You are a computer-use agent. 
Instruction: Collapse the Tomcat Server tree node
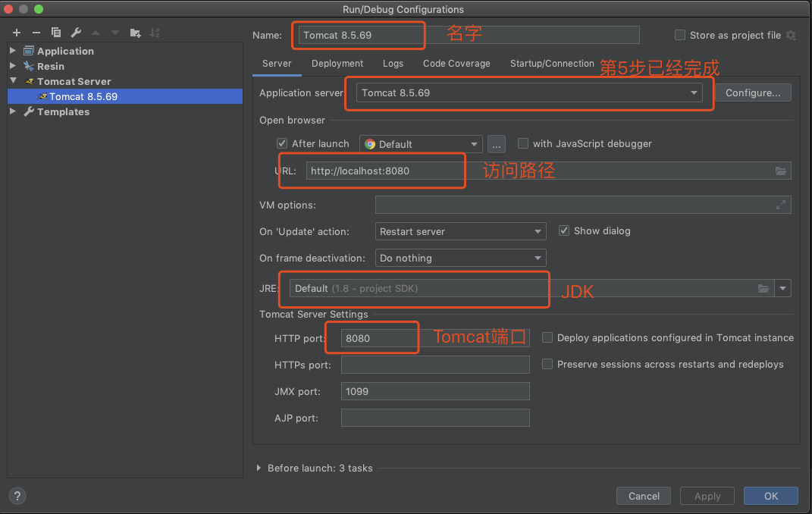[14, 81]
